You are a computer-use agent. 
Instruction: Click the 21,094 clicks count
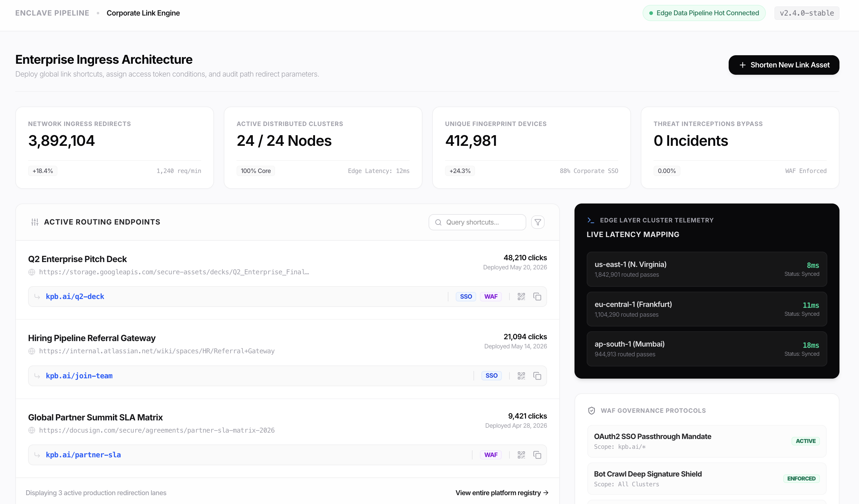point(525,337)
